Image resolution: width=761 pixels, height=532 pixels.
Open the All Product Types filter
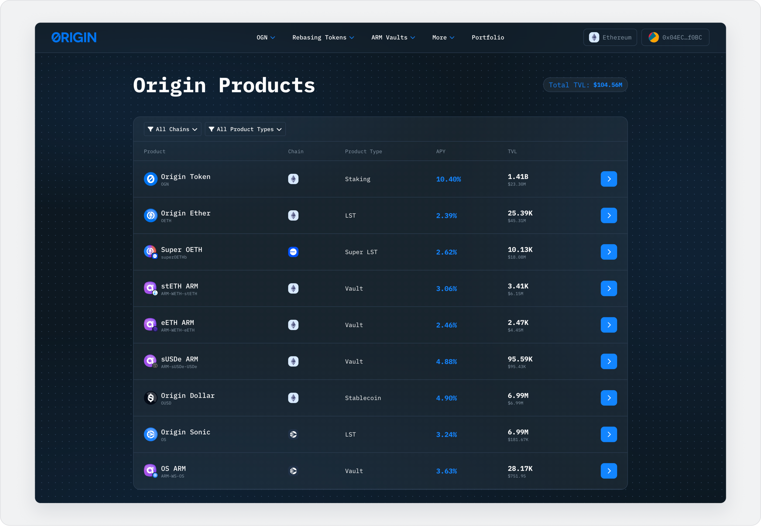[245, 129]
